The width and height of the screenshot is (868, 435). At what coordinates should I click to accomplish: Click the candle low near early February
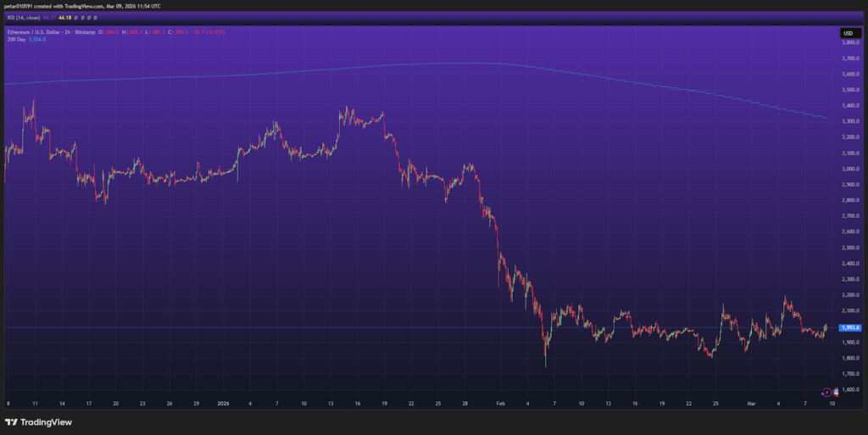coord(545,365)
